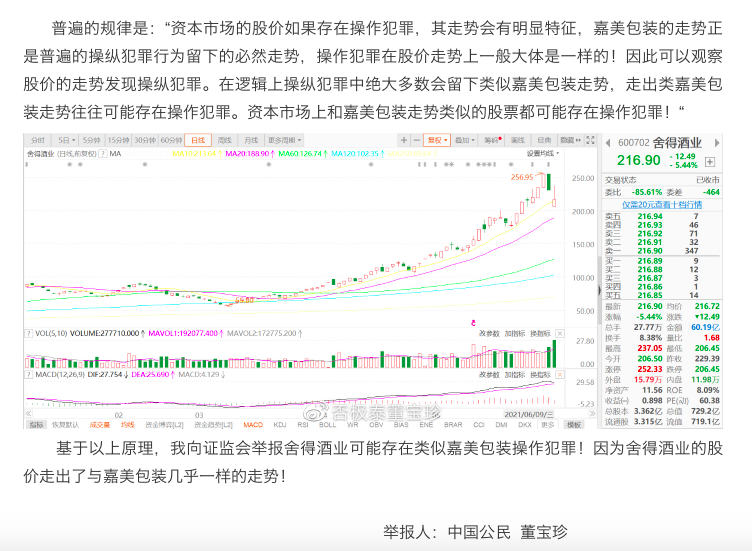Viewport: 752px width, 551px height.
Task: Close the MACD indicator panel
Action: click(x=560, y=375)
